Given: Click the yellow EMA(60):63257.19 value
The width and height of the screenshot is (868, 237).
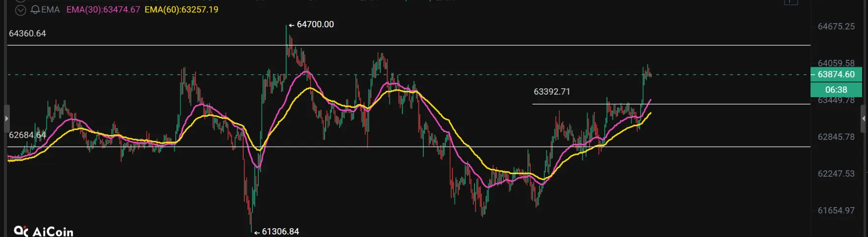Looking at the screenshot, I should (x=181, y=10).
